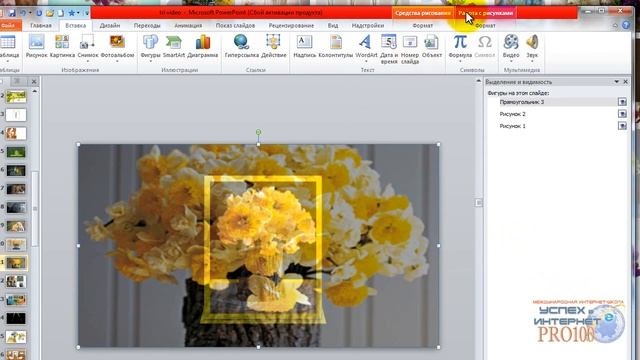This screenshot has width=640, height=360.
Task: Click the green rotation handle above picture
Action: [x=258, y=132]
